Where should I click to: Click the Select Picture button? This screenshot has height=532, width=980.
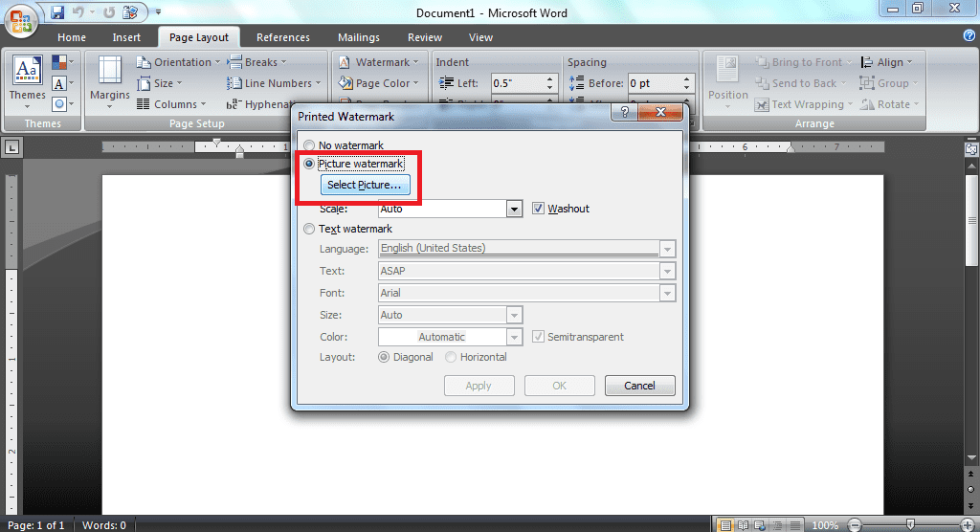tap(365, 185)
